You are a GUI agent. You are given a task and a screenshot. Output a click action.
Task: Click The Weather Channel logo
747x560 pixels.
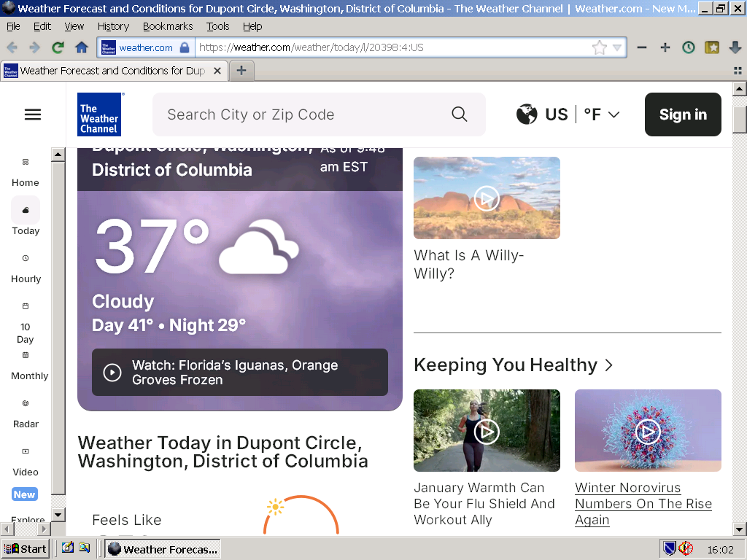pyautogui.click(x=99, y=114)
